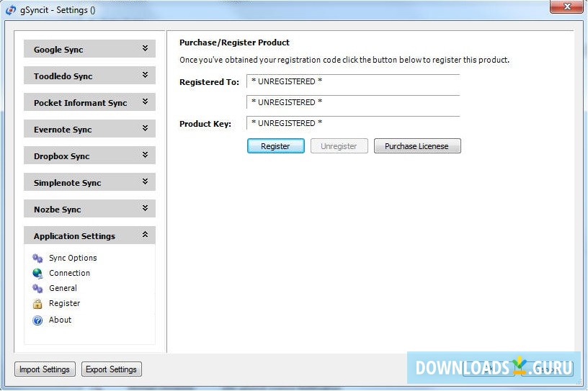Click the About question mark icon
588x391 pixels.
click(37, 320)
